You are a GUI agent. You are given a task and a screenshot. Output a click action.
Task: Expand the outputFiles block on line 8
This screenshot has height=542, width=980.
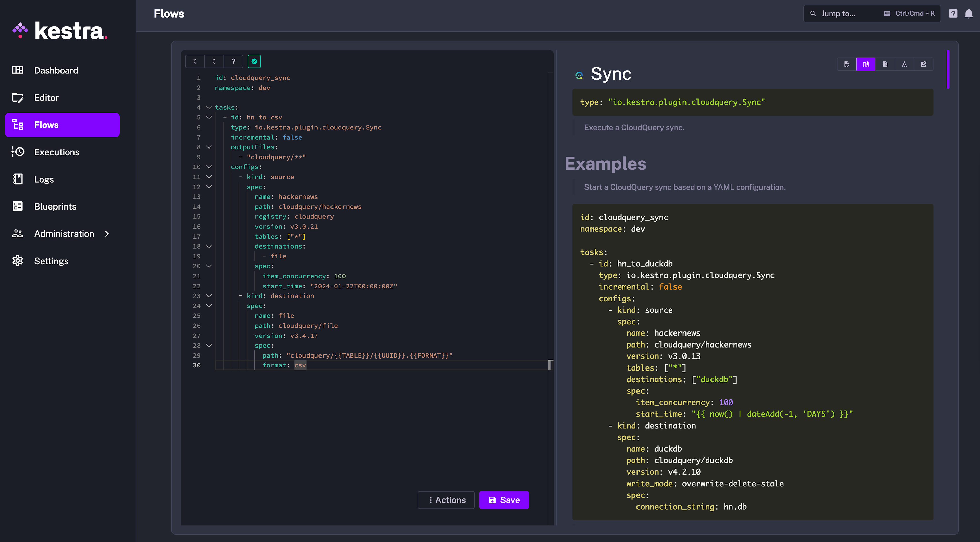[208, 147]
